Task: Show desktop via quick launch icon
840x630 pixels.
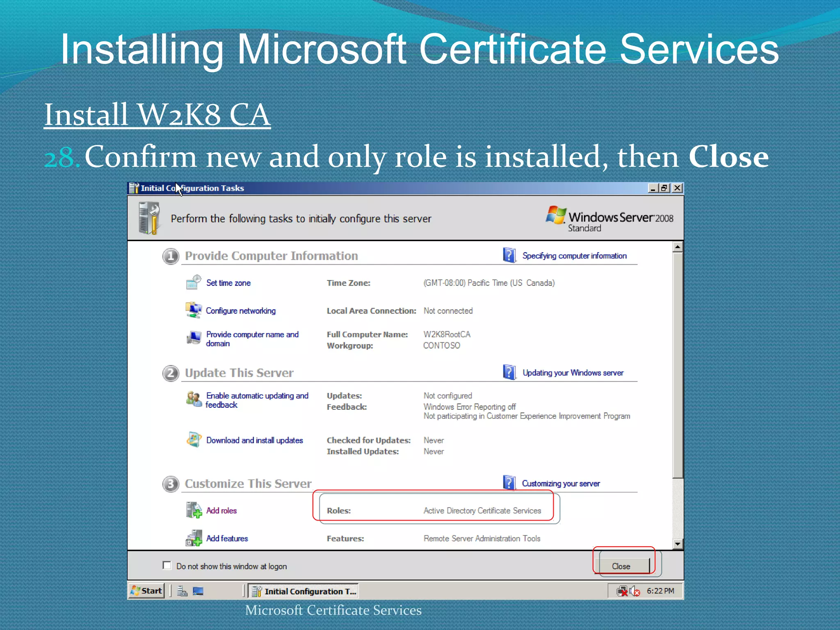Action: (x=199, y=591)
